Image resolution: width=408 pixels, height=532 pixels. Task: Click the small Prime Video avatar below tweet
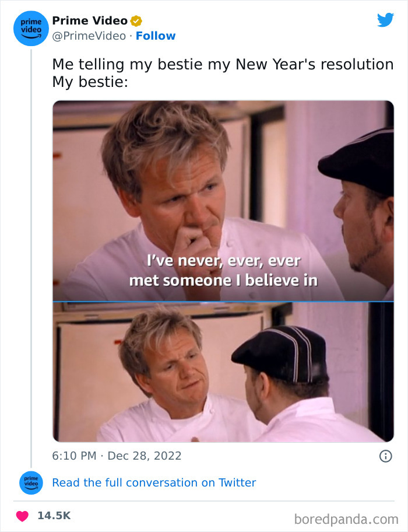point(31,482)
